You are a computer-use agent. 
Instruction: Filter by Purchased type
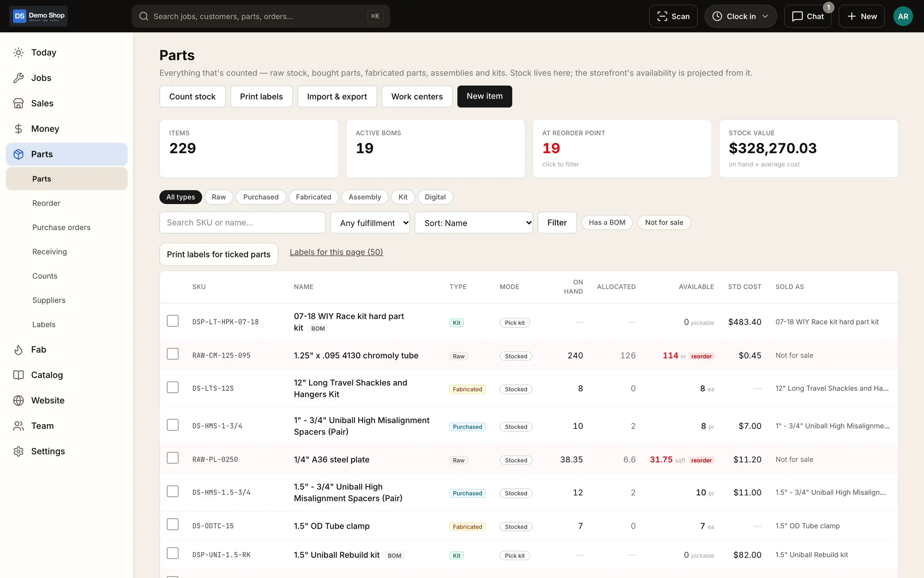tap(261, 197)
